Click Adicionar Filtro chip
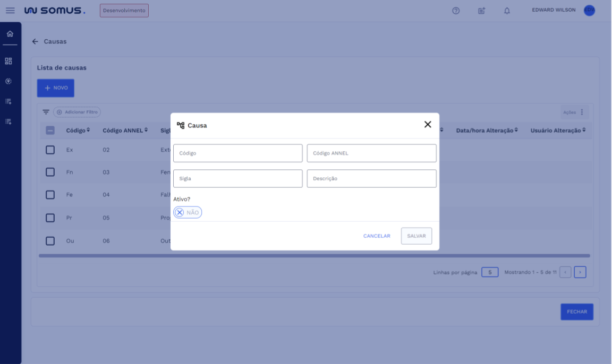The height and width of the screenshot is (364, 612). 77,112
